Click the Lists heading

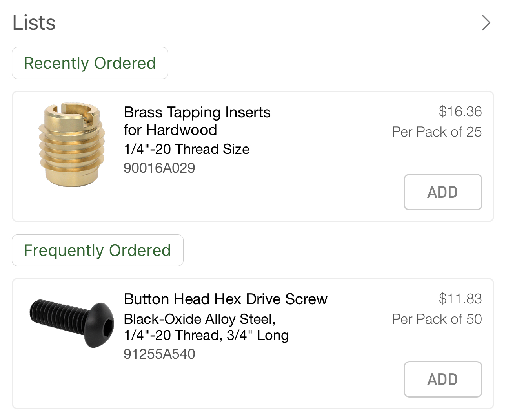click(x=34, y=23)
